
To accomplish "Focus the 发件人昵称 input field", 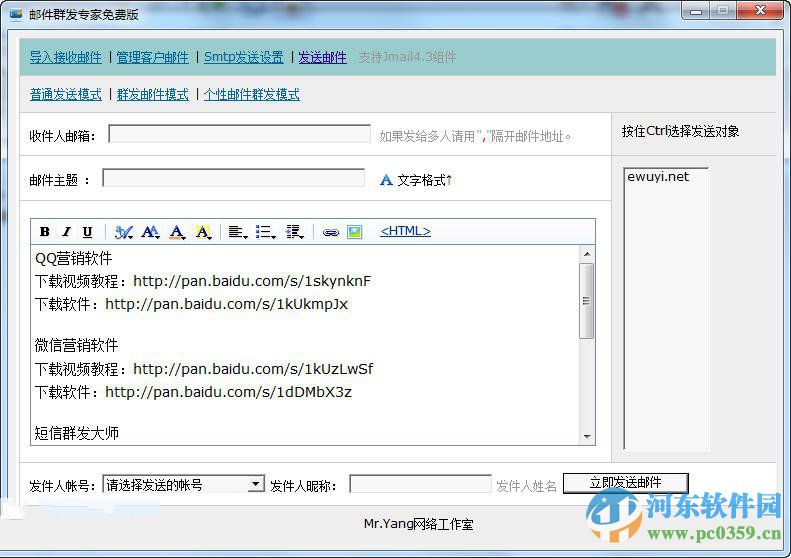I will pos(420,483).
